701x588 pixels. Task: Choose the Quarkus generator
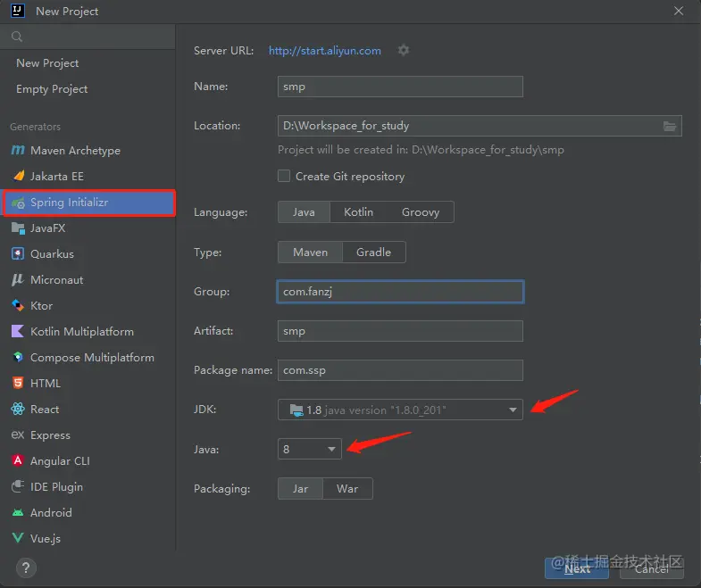point(88,253)
